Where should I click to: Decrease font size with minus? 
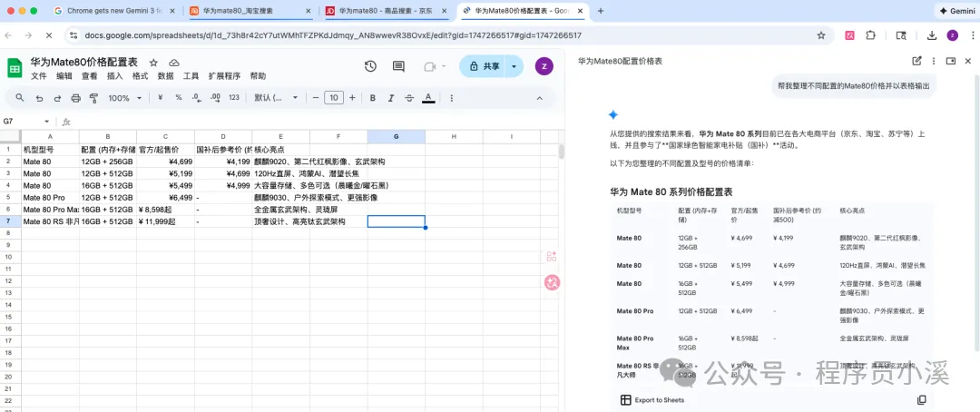pyautogui.click(x=316, y=97)
